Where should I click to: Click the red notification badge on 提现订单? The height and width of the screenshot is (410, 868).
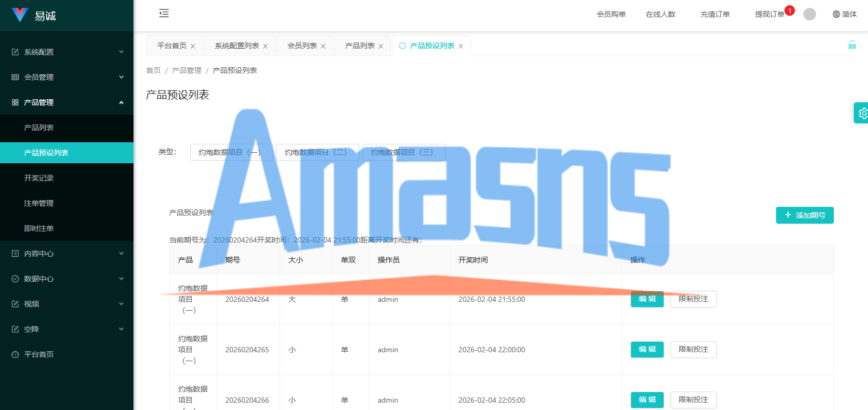click(790, 10)
